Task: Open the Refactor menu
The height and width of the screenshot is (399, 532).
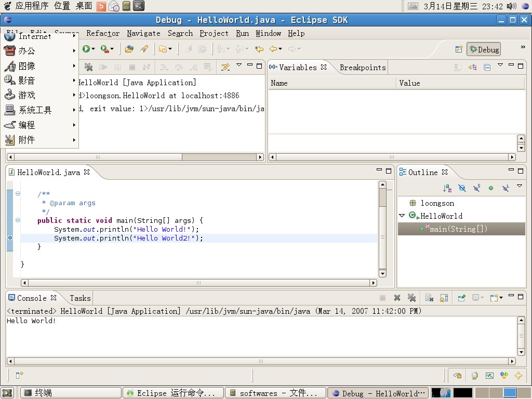Action: point(103,33)
